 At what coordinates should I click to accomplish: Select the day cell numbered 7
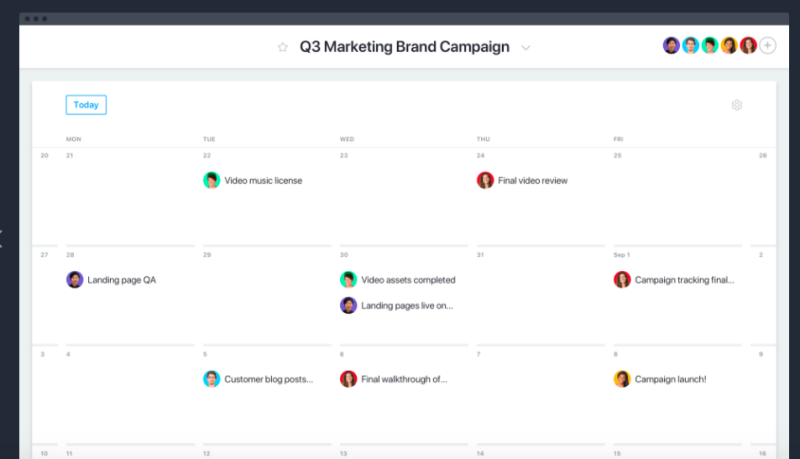pos(541,395)
